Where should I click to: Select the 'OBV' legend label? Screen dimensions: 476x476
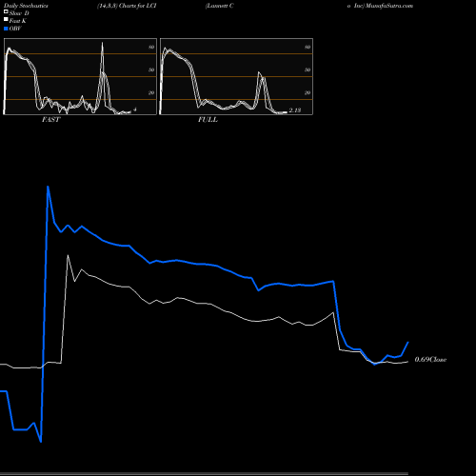click(15, 29)
